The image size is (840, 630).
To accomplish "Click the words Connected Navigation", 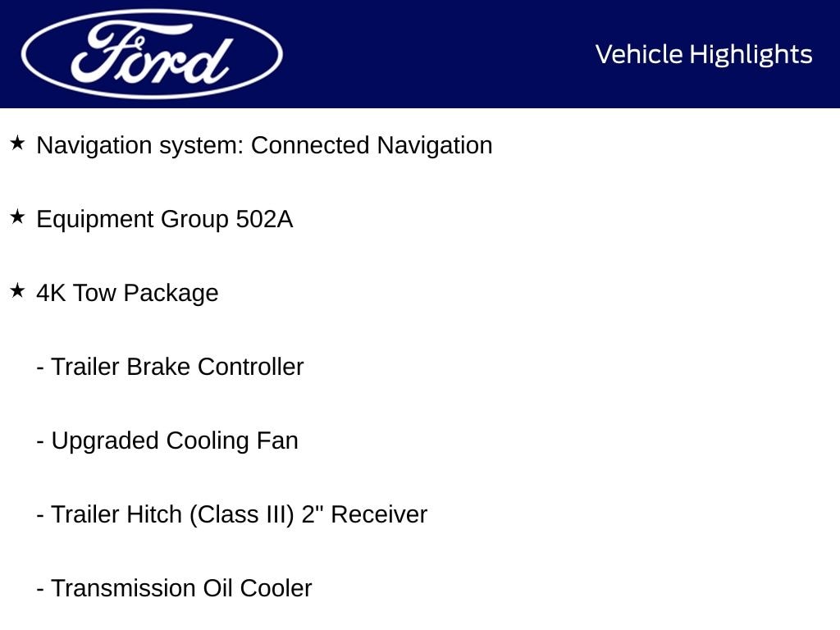I will click(372, 145).
